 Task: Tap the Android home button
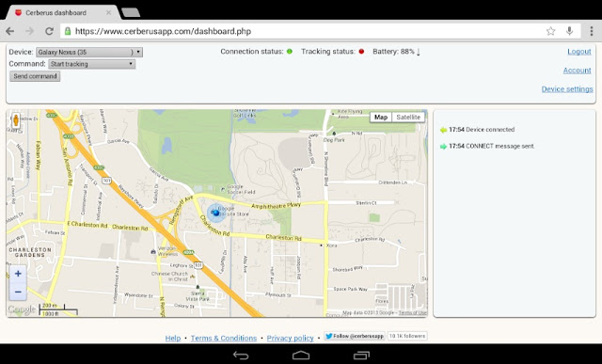[x=301, y=355]
